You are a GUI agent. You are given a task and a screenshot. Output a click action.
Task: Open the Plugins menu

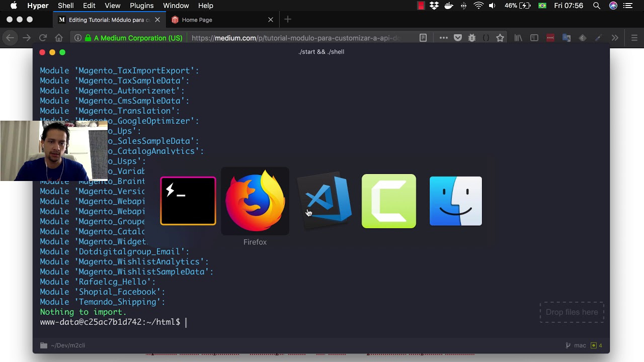141,6
